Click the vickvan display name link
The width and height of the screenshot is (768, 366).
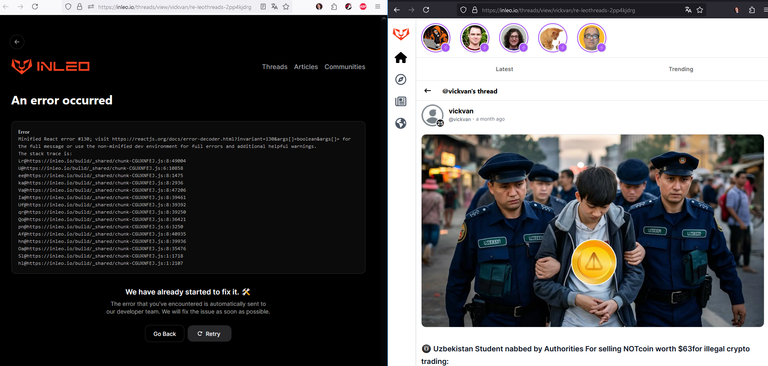pos(461,111)
